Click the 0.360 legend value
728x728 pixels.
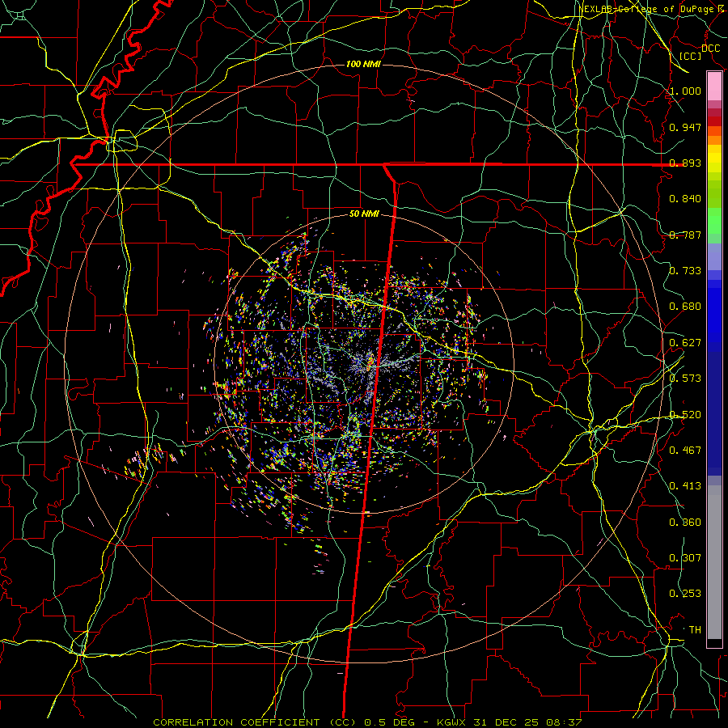[x=685, y=523]
